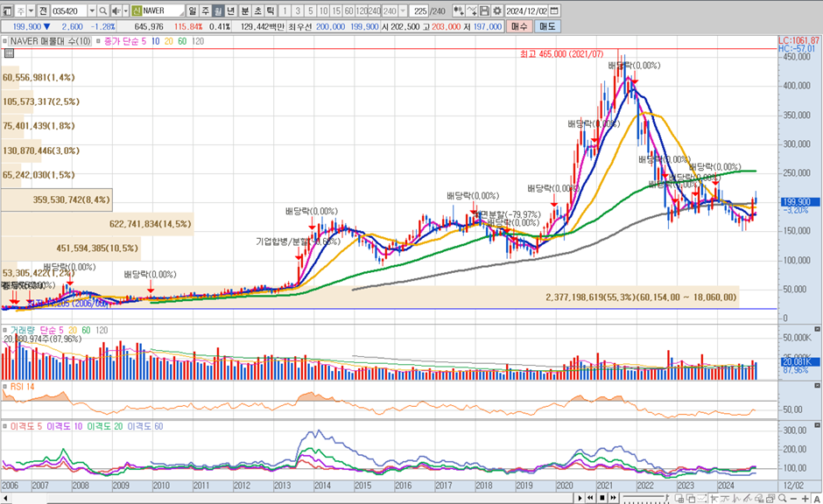Switch to yearly chart tab 년

coord(230,10)
